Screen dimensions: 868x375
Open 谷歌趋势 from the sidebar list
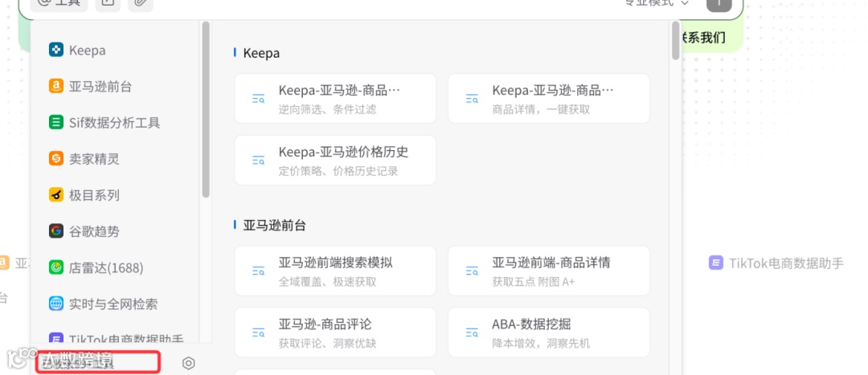tap(84, 231)
